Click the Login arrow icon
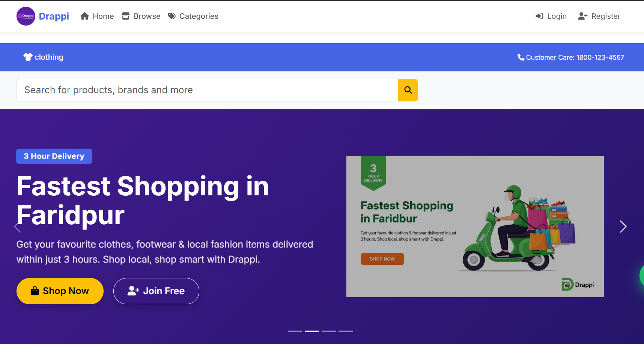This screenshot has width=644, height=346. pos(539,16)
